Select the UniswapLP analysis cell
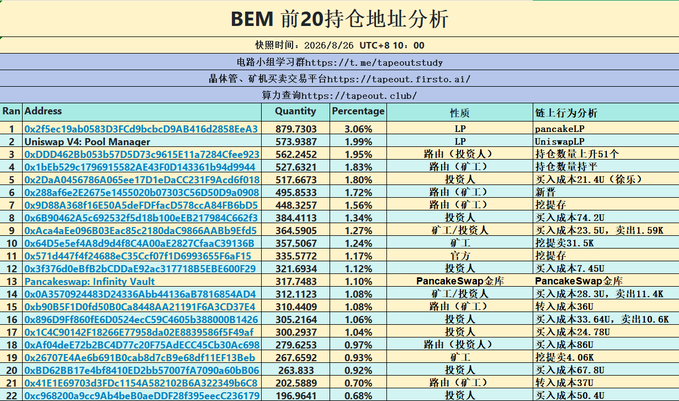The height and width of the screenshot is (401, 679). pos(606,142)
